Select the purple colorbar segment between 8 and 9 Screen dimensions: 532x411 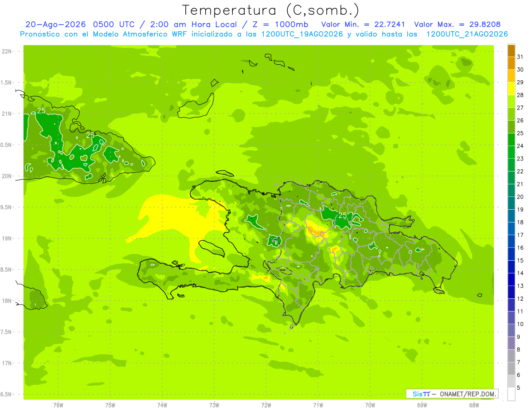tap(511, 343)
